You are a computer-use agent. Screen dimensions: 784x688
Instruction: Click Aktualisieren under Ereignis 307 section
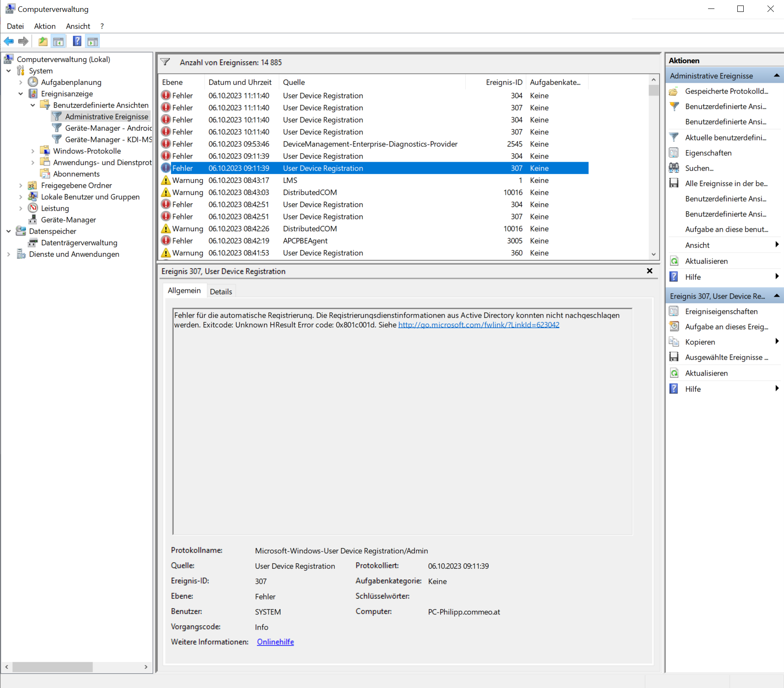[x=706, y=373]
